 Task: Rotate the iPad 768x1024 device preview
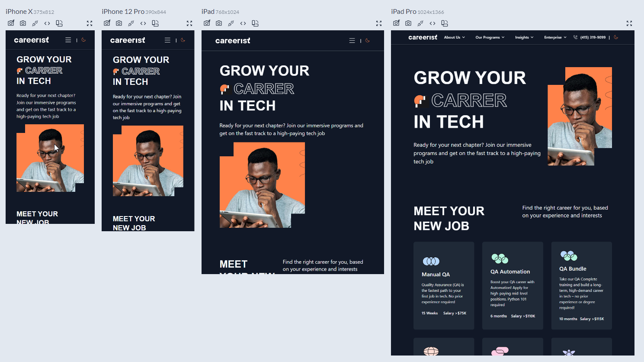click(x=255, y=23)
